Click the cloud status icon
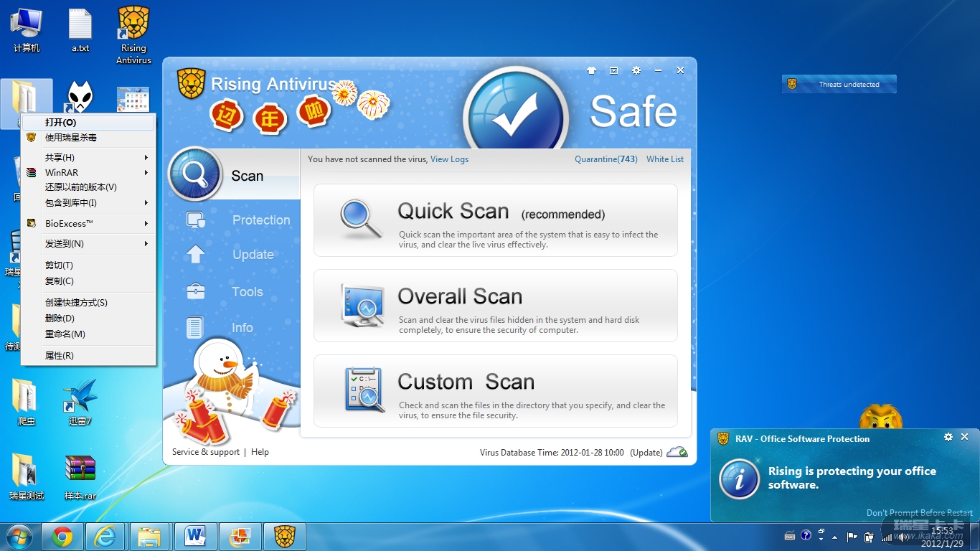The image size is (980, 551). click(x=677, y=452)
